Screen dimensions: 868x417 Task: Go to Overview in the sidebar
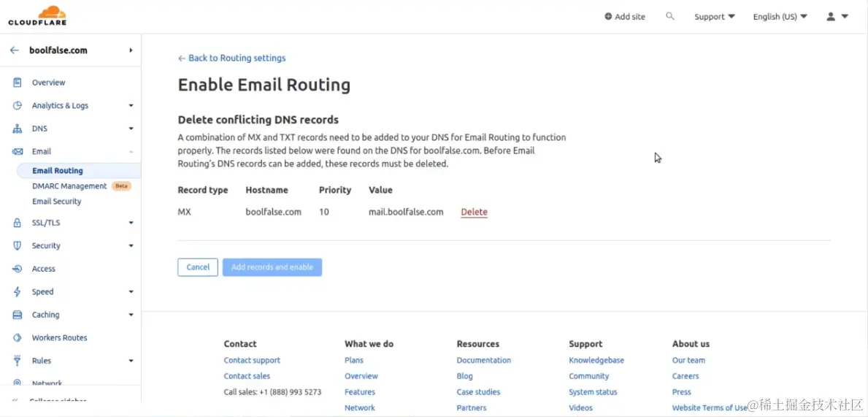pyautogui.click(x=48, y=83)
